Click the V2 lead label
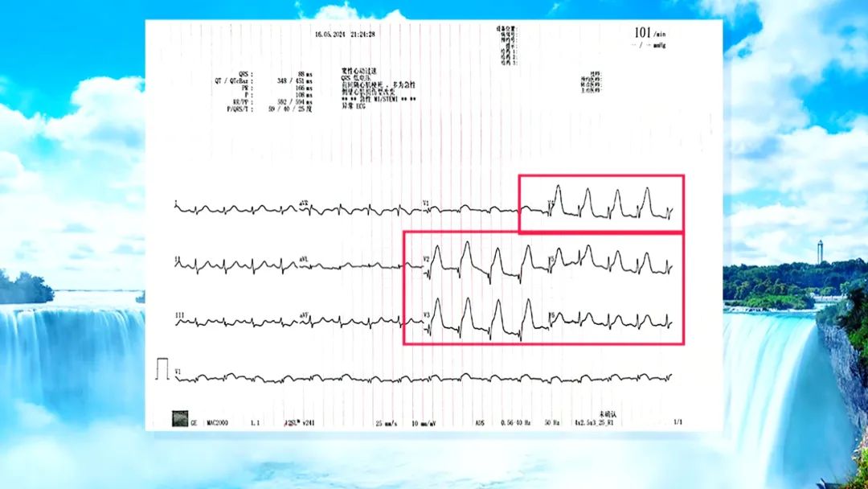The height and width of the screenshot is (489, 868). 428,258
